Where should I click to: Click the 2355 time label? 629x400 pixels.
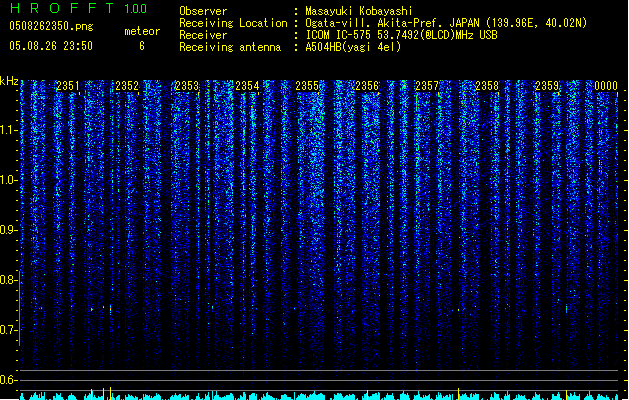tap(307, 86)
